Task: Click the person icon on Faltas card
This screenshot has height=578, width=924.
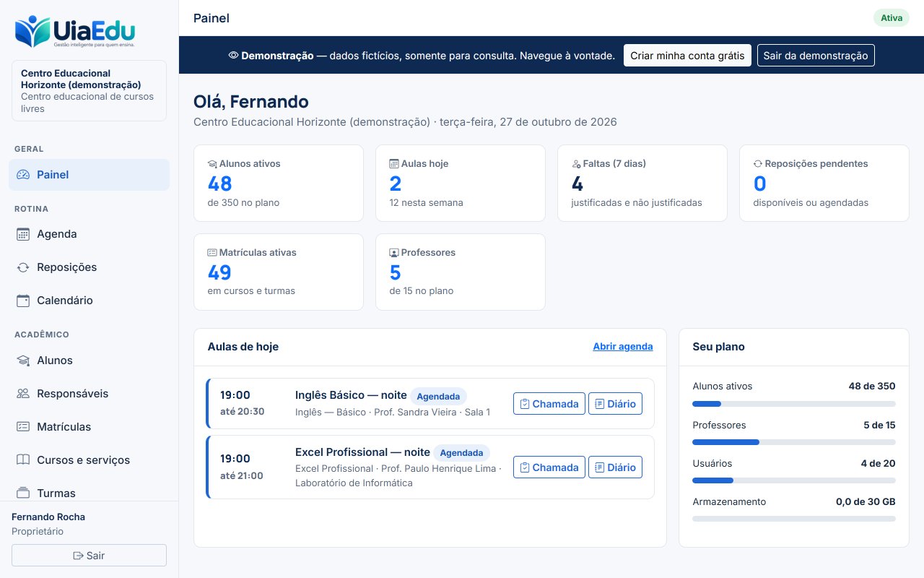Action: click(576, 164)
